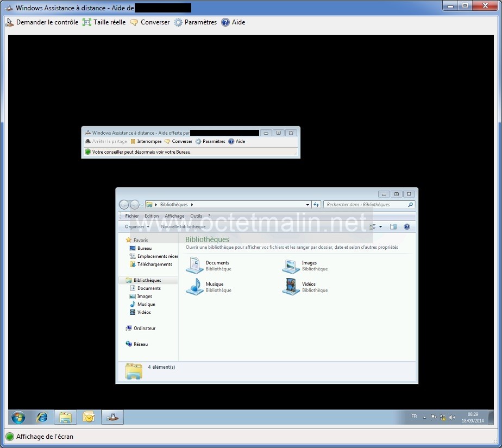Launch Internet Explorer from the remote taskbar
The width and height of the screenshot is (502, 448).
tap(42, 417)
